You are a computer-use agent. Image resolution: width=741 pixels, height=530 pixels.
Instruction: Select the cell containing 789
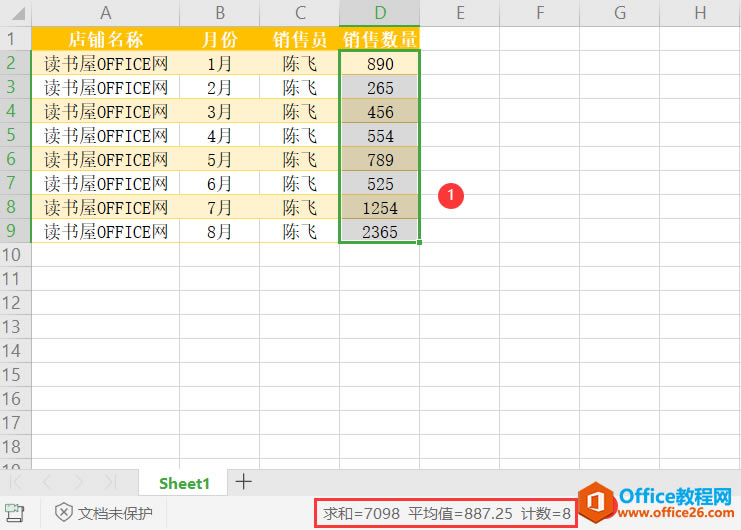coord(379,160)
